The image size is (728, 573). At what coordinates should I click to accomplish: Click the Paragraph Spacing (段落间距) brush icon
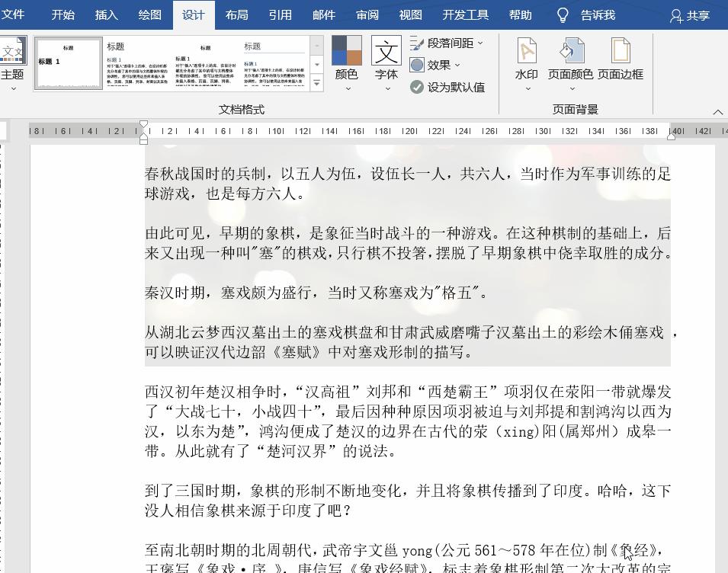(416, 43)
